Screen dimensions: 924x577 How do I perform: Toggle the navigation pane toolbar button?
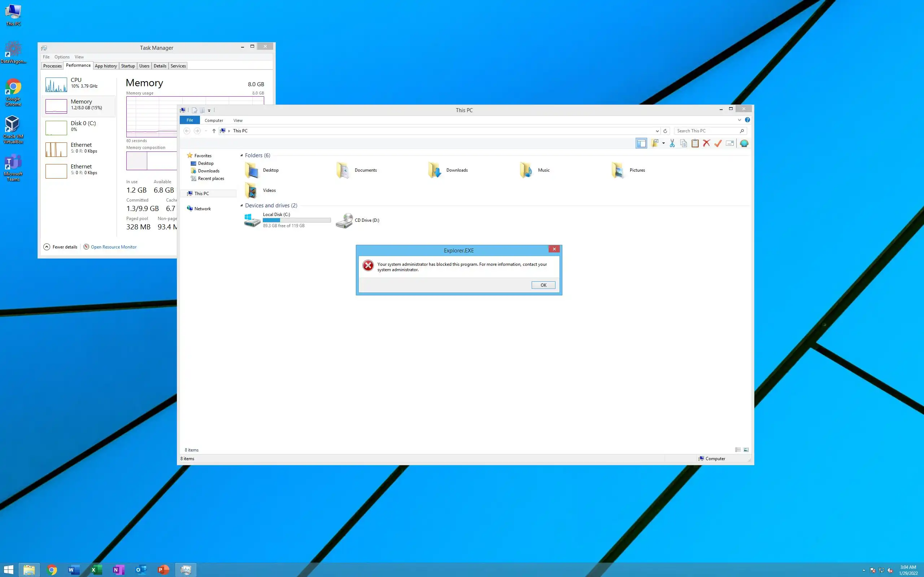tap(641, 144)
